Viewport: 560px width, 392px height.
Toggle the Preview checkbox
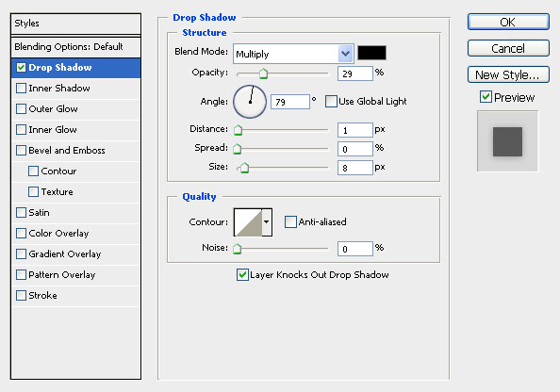[486, 97]
